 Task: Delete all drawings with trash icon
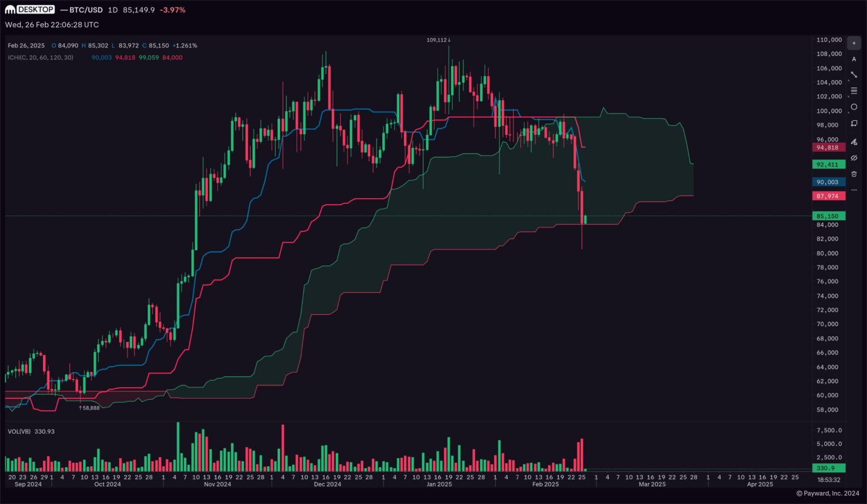point(854,175)
